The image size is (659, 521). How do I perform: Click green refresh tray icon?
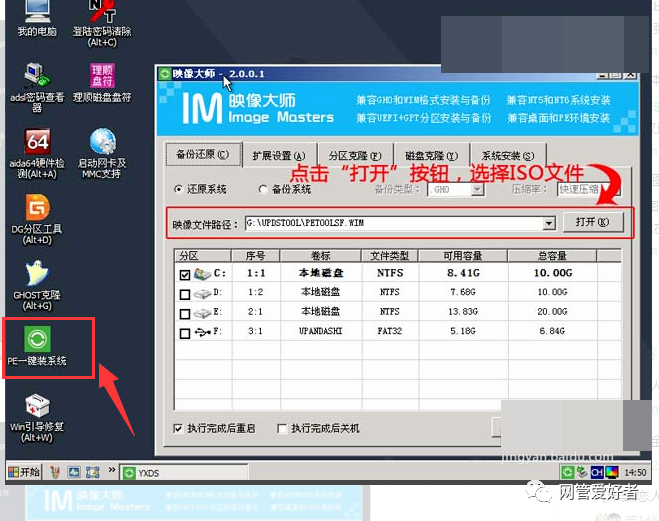point(567,472)
